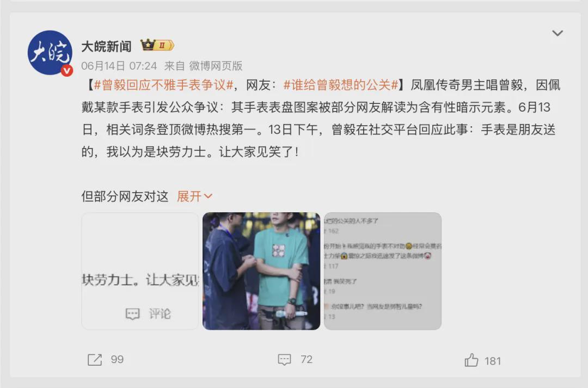Like the post with thumbs-up icon

(471, 360)
